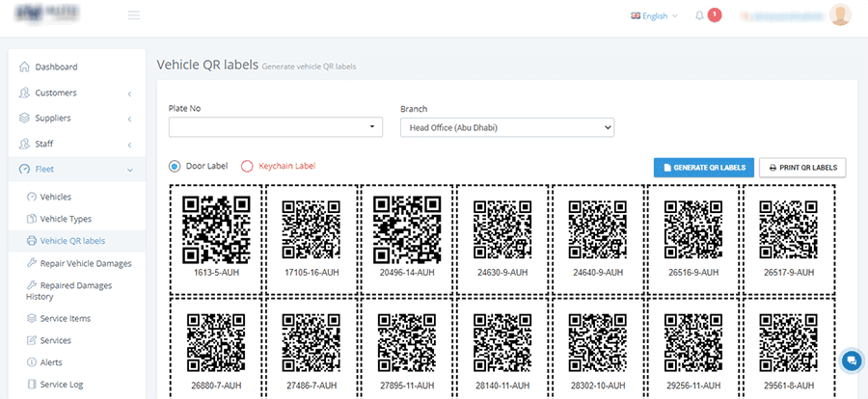Open the English language dropdown
This screenshot has height=399, width=868.
pyautogui.click(x=654, y=16)
